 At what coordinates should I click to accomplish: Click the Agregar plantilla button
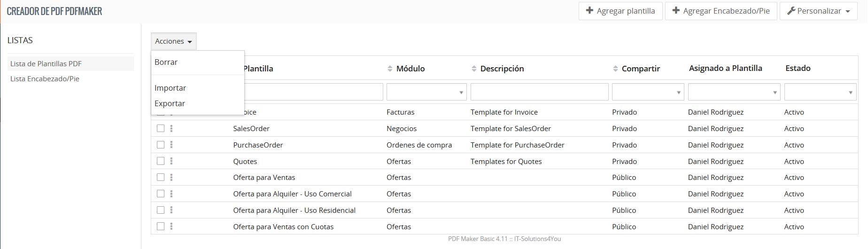(620, 11)
